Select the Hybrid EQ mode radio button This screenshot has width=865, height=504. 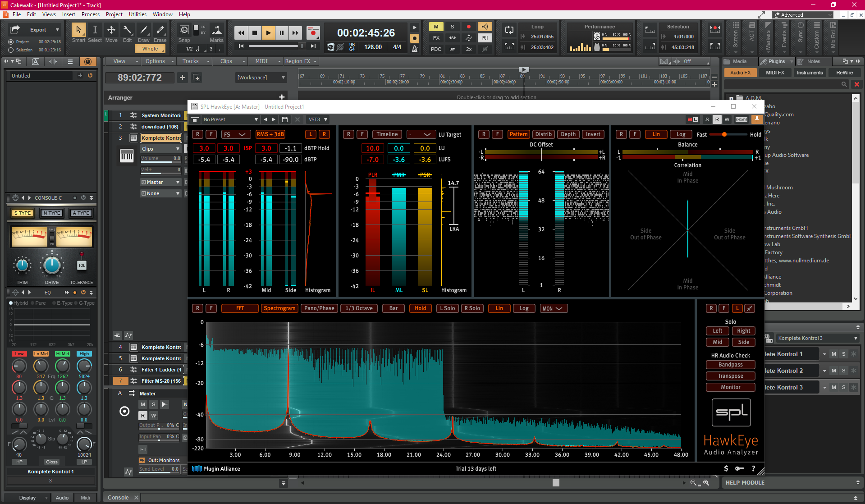click(11, 303)
